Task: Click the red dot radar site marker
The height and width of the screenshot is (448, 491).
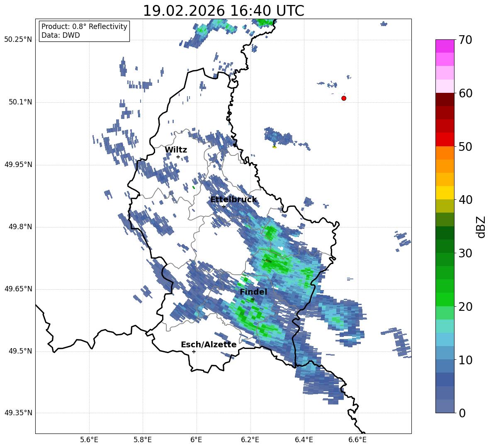Action: (x=344, y=98)
